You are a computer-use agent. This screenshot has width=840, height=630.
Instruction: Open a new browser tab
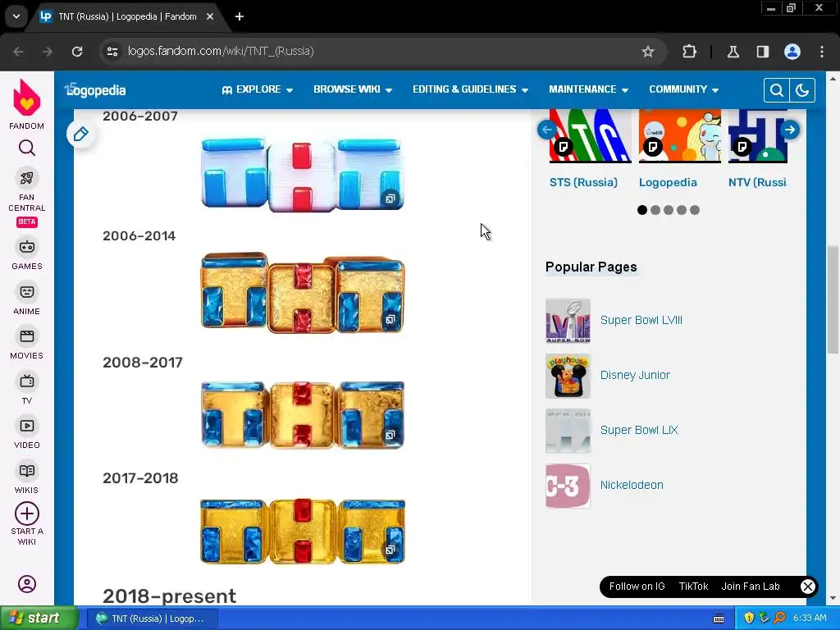[240, 16]
